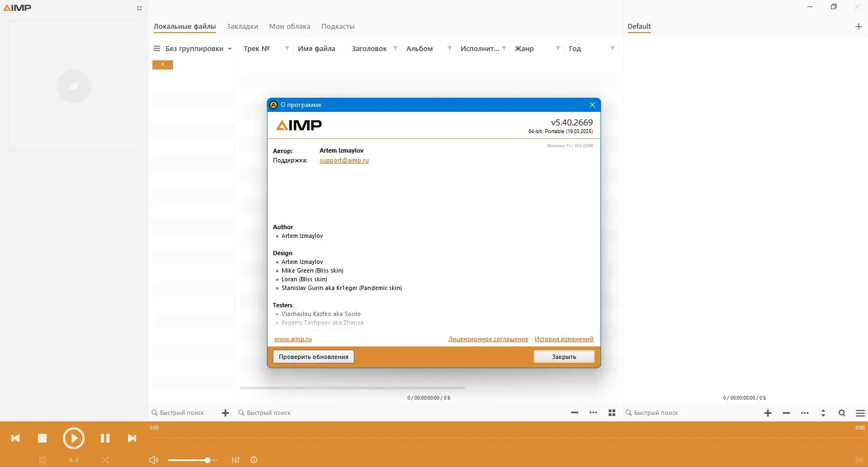Open the playlist three-dots misc menu

[805, 413]
